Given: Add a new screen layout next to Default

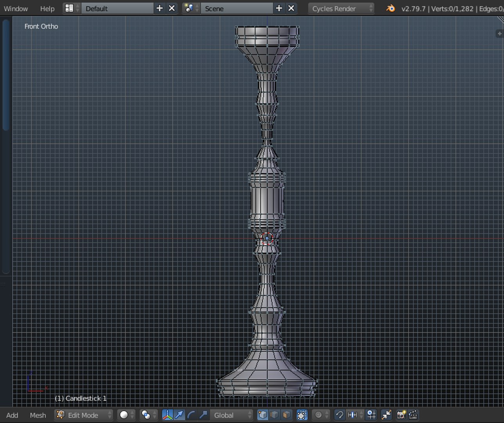Looking at the screenshot, I should click(x=160, y=8).
